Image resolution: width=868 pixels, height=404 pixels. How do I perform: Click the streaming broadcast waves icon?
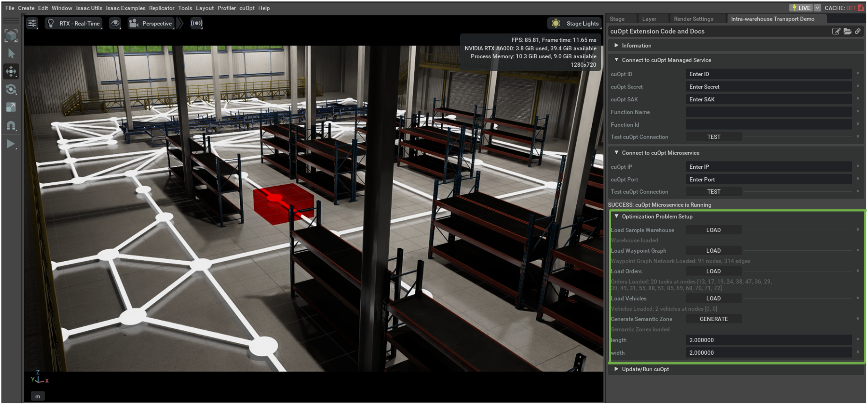[196, 23]
